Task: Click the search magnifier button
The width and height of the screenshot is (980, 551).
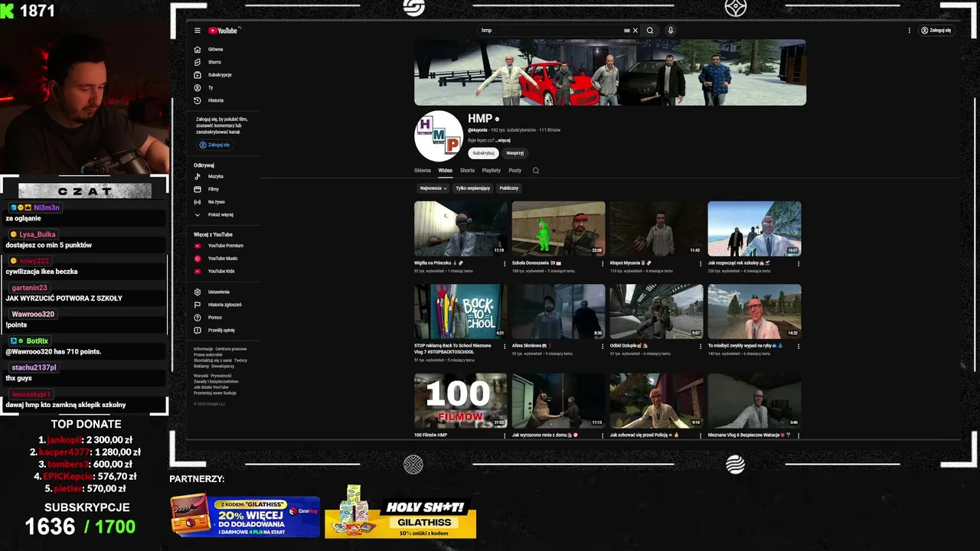Action: pyautogui.click(x=650, y=31)
